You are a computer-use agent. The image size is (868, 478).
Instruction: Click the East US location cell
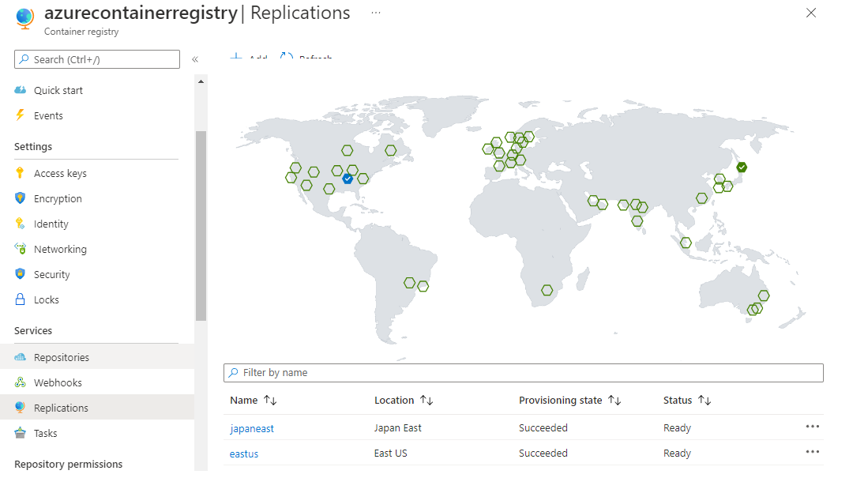point(390,454)
